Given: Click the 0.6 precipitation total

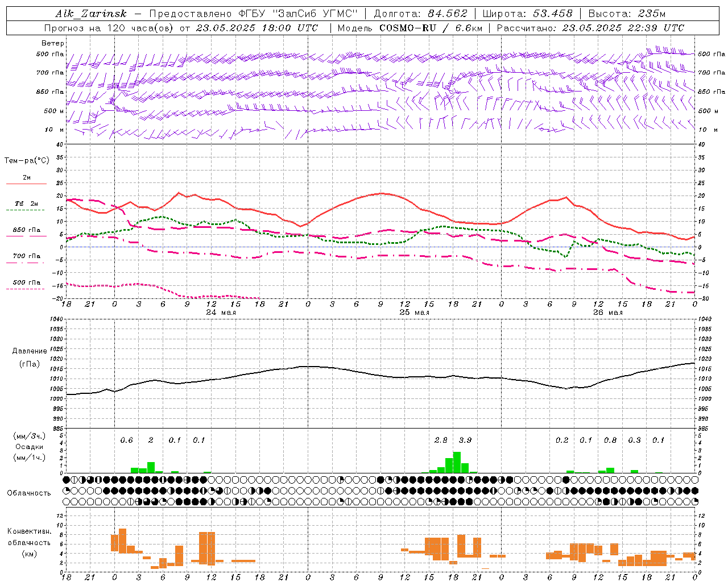Looking at the screenshot, I should tap(127, 440).
